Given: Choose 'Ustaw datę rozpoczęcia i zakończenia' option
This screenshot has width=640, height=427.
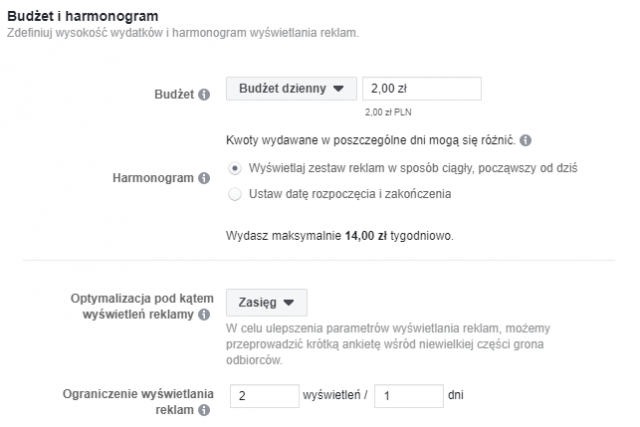Looking at the screenshot, I should [236, 194].
